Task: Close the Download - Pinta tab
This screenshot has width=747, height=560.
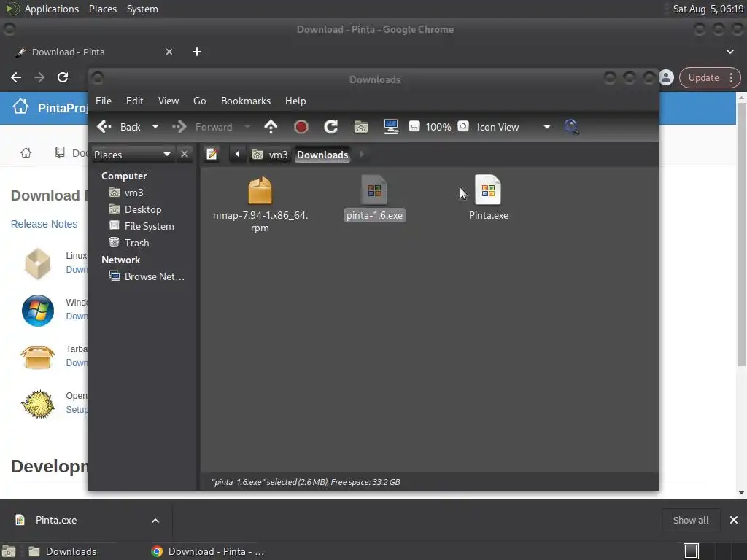Action: [169, 52]
